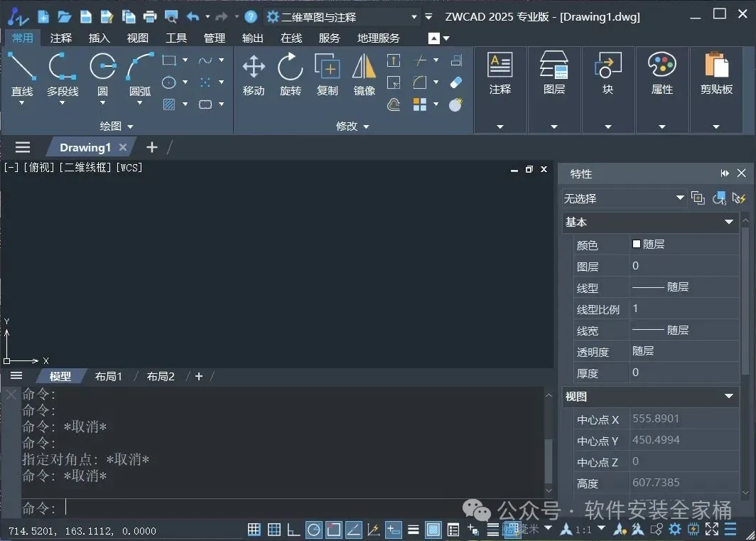Viewport: 756px width, 541px height.
Task: Click the offset tool icon
Action: pos(394,105)
